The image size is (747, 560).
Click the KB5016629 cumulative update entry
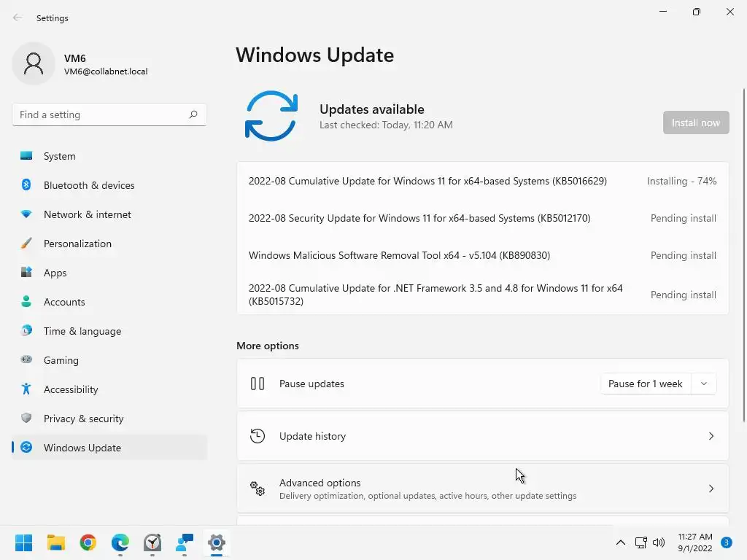pyautogui.click(x=483, y=181)
